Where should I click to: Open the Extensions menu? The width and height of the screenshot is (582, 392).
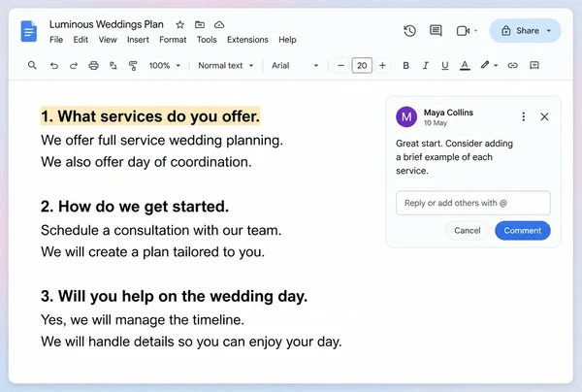(247, 40)
